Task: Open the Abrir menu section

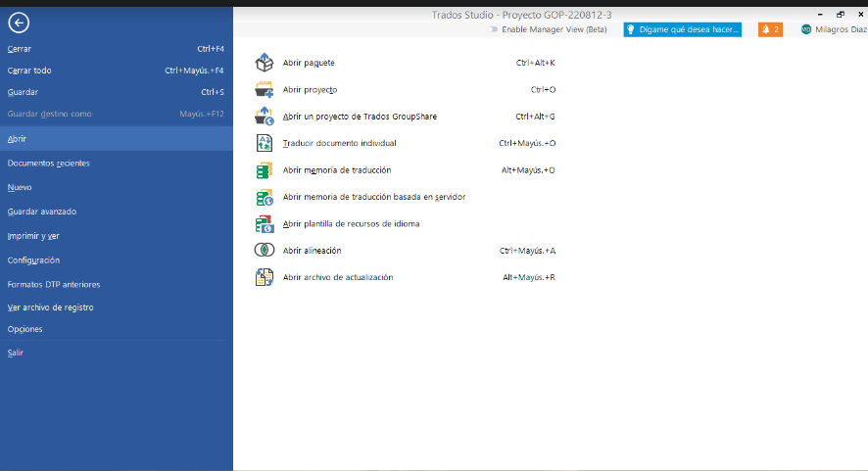Action: (117, 138)
